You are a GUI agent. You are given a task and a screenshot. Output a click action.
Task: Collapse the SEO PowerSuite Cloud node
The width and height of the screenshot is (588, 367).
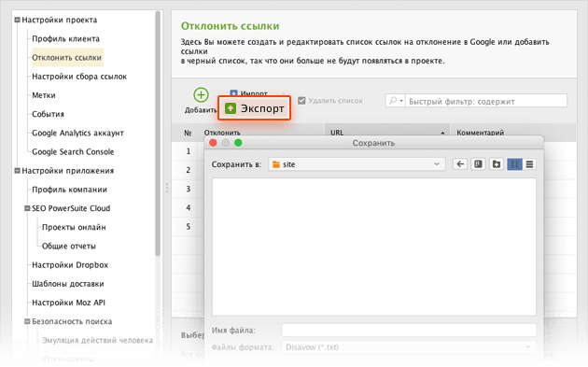tap(27, 208)
